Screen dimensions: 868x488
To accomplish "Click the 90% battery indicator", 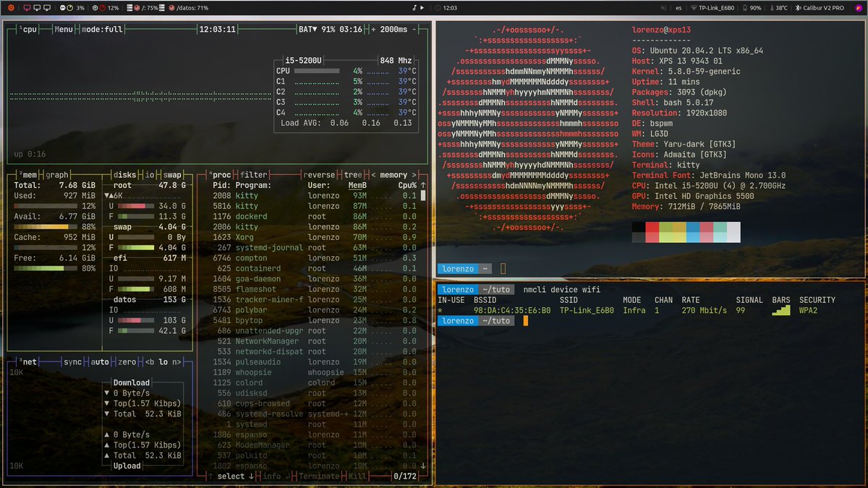I will [752, 8].
